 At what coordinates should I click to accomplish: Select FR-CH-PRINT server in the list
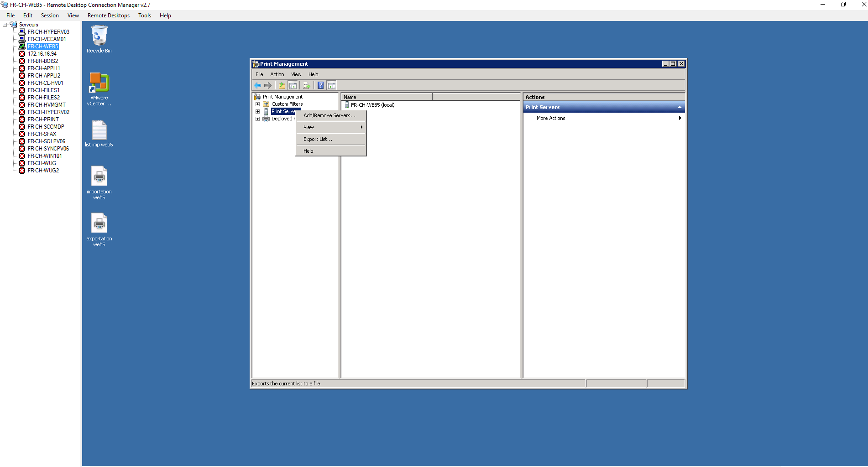pyautogui.click(x=43, y=119)
